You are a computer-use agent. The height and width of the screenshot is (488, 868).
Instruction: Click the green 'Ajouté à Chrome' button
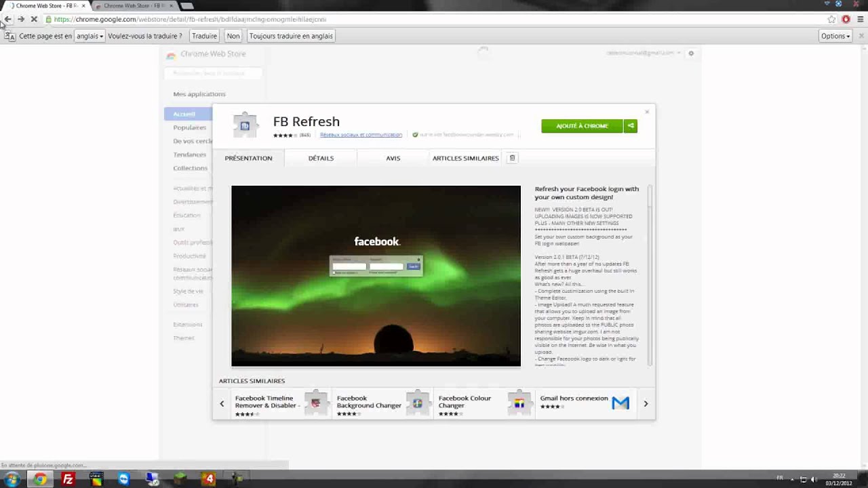pyautogui.click(x=583, y=125)
